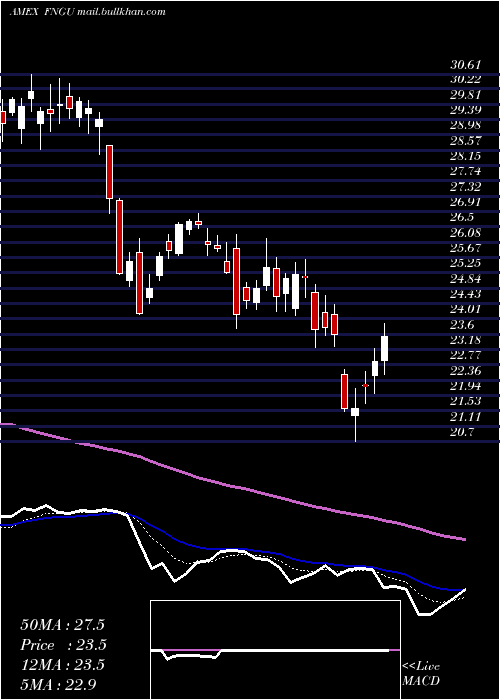Select the 26.08 price label

(x=466, y=233)
